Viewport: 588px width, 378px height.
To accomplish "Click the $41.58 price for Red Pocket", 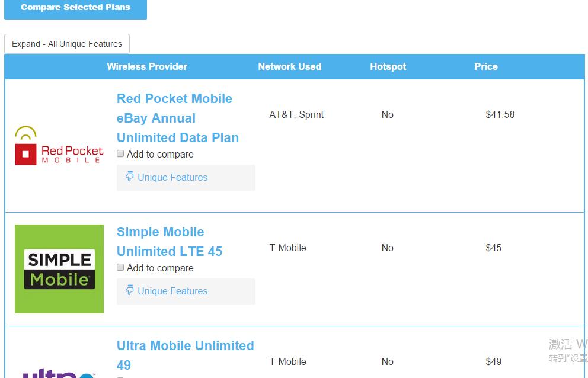I will 500,114.
